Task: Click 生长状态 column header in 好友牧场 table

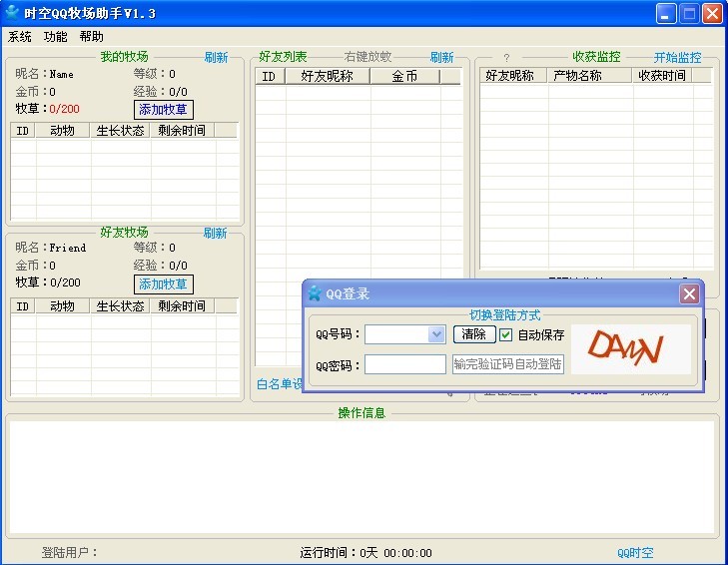Action: pyautogui.click(x=120, y=305)
